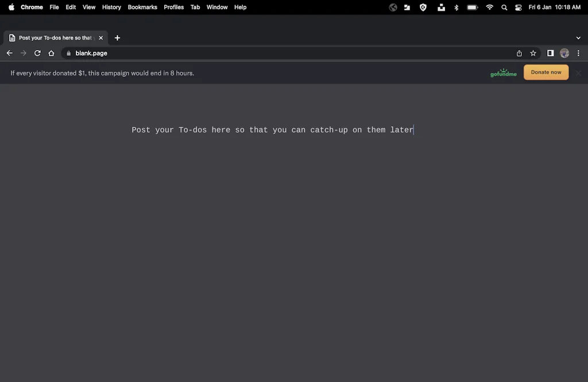The image size is (588, 382).
Task: Go back to the previous page
Action: pos(9,53)
